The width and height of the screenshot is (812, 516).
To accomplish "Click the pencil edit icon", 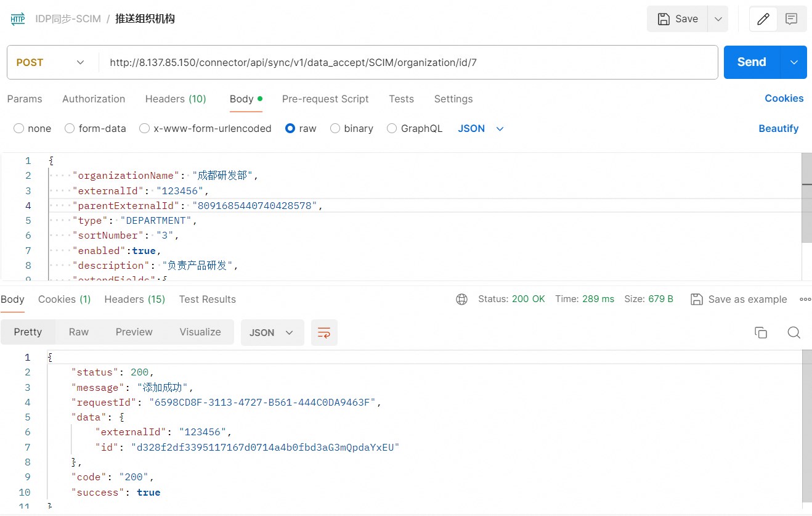I will tap(763, 19).
